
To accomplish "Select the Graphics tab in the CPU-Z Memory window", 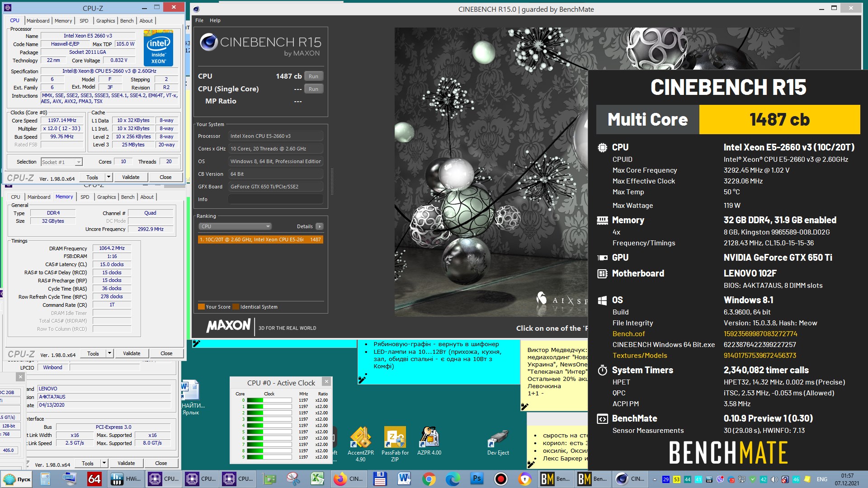I will [107, 197].
